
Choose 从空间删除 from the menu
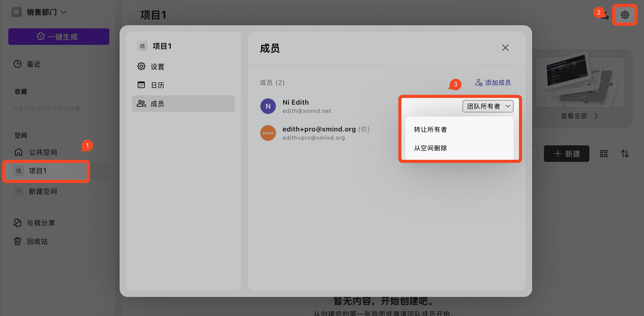tap(430, 148)
